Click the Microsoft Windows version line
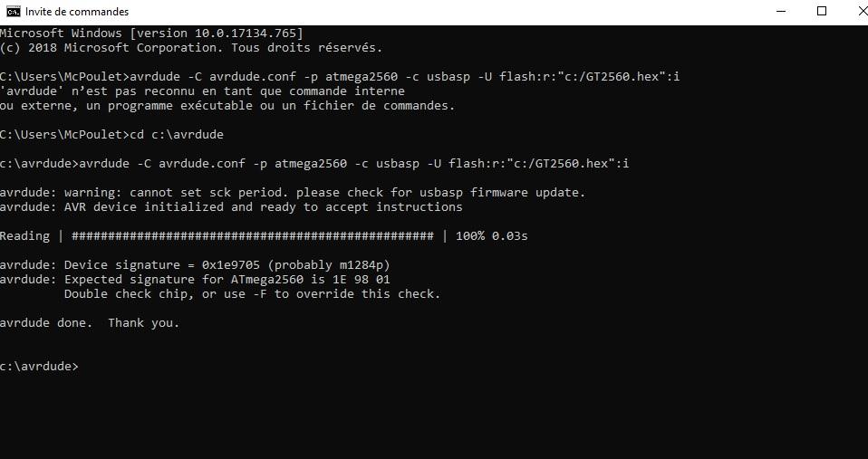This screenshot has width=868, height=459. (151, 33)
